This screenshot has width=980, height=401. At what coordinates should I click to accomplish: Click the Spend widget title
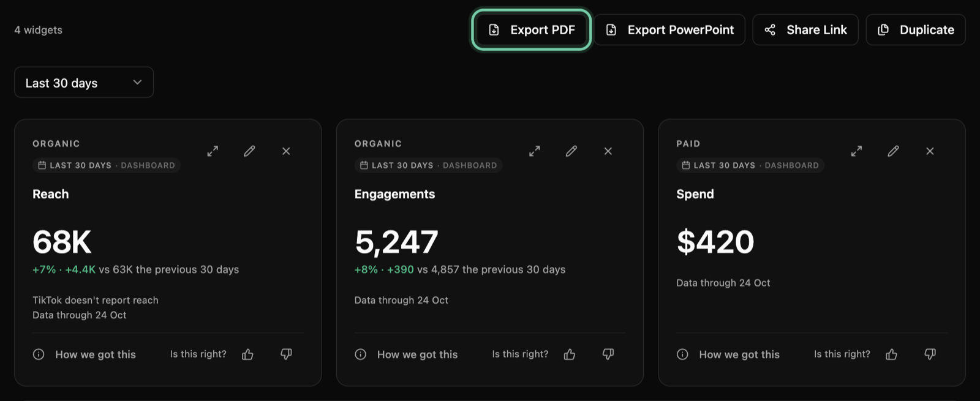(x=695, y=194)
